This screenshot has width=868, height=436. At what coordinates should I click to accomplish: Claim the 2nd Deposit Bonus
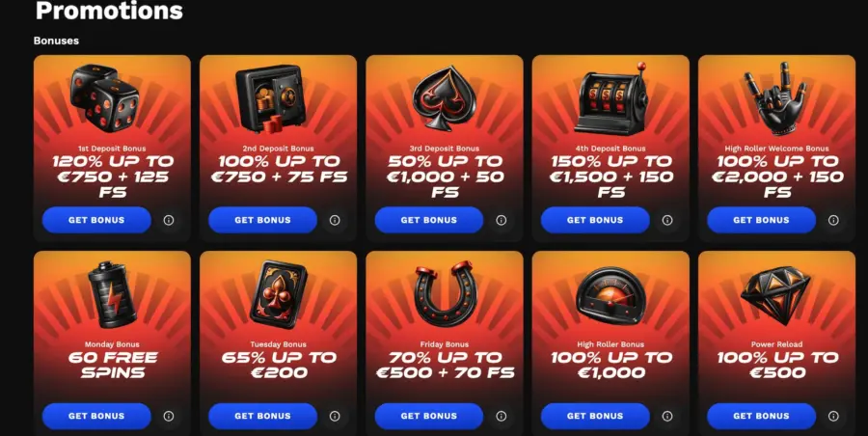coord(262,220)
